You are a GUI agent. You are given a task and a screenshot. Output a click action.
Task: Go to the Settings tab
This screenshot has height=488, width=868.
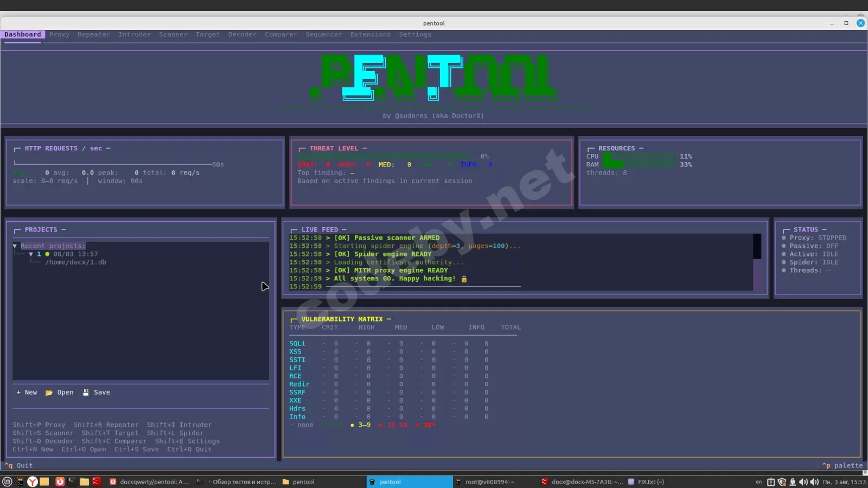click(x=415, y=35)
